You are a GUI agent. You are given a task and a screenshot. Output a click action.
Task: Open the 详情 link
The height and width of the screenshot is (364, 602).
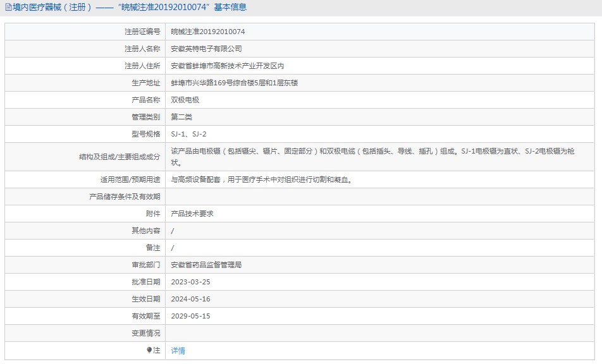tap(178, 351)
